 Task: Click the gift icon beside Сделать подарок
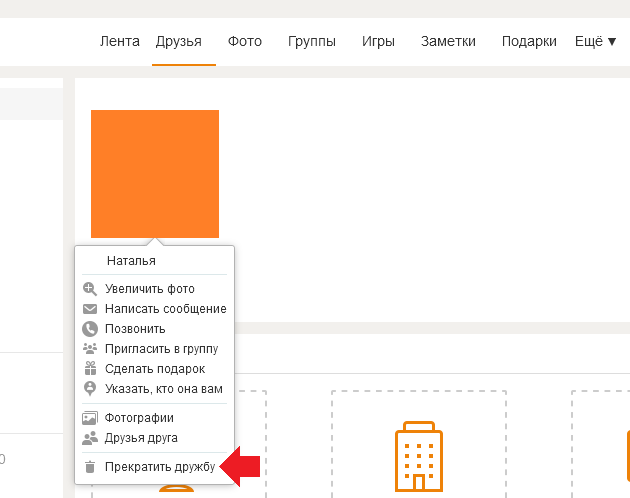tap(90, 368)
